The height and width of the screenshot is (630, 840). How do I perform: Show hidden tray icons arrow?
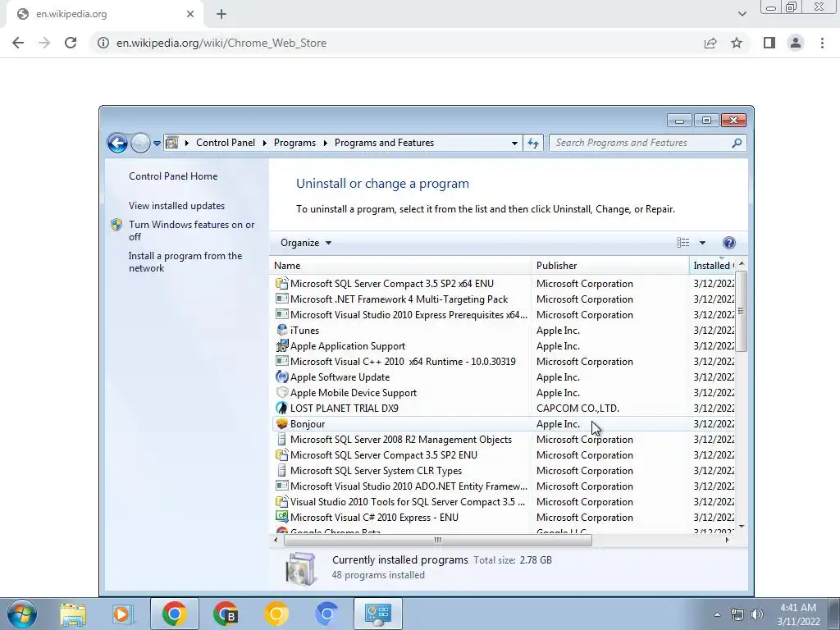(717, 614)
